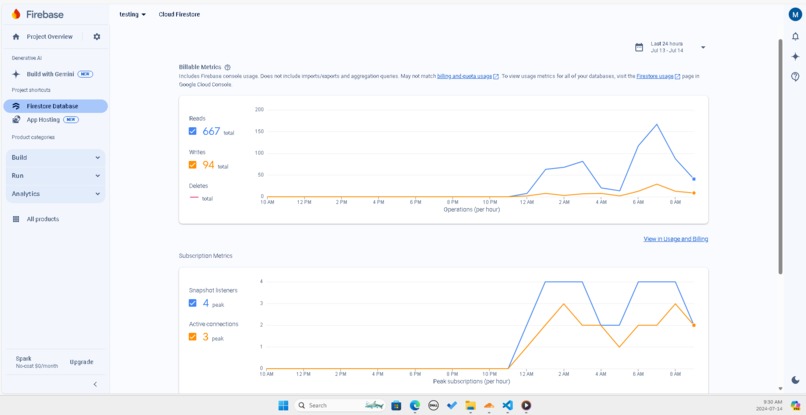This screenshot has width=806, height=415.
Task: Collapse the sidebar with chevron arrow
Action: 95,384
